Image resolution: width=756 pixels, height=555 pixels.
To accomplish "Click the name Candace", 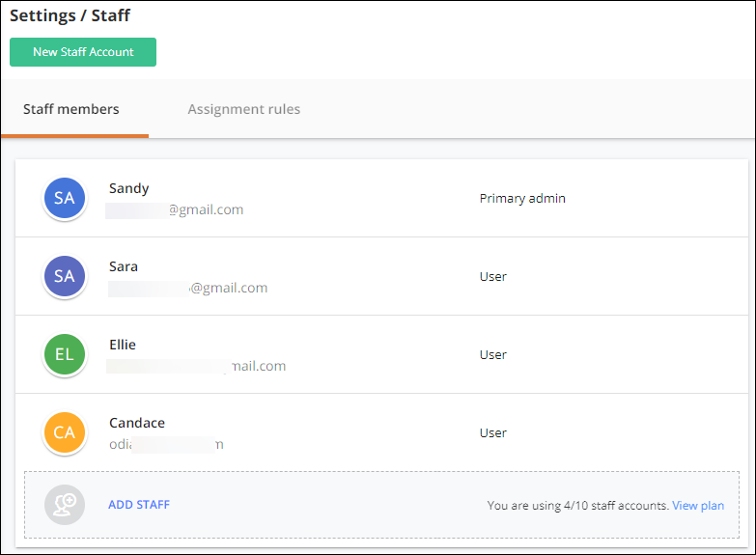I will (137, 423).
